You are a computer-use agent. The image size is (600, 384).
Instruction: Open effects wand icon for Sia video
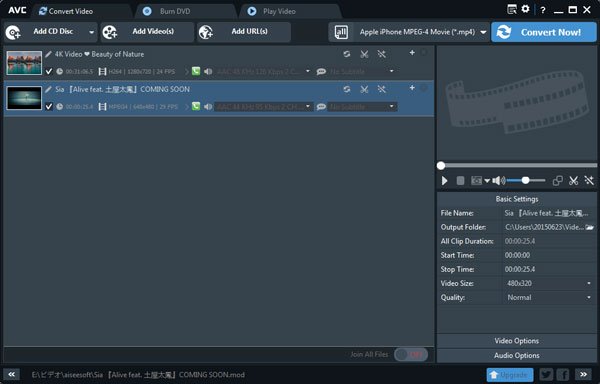click(x=382, y=89)
